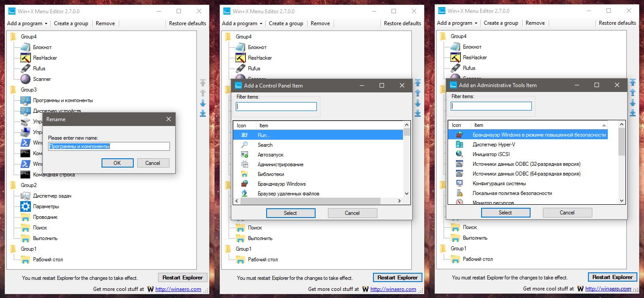Viewport: 644px width, 298px height.
Task: Click the ODBC 32-разрядная версия icon
Action: [459, 164]
